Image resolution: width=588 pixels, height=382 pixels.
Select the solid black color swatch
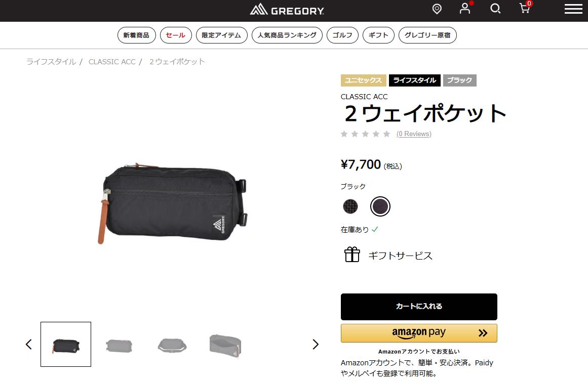pyautogui.click(x=380, y=206)
